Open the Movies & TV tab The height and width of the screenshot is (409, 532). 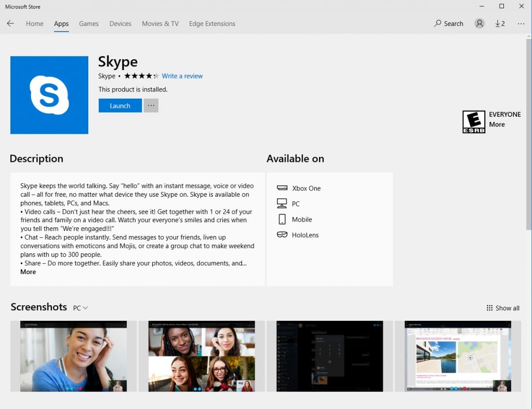click(x=160, y=24)
